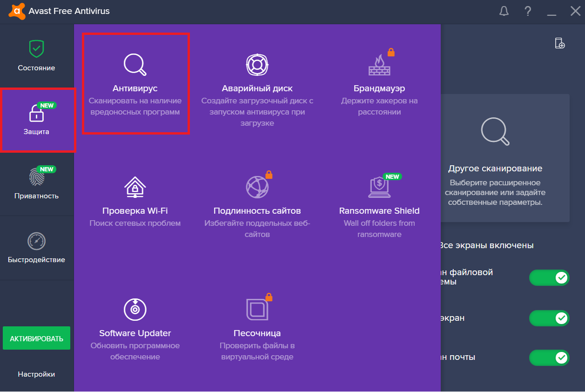Viewport: 585px width, 392px height.
Task: Click the 'Avast Free Antivirus' title text
Action: [69, 11]
